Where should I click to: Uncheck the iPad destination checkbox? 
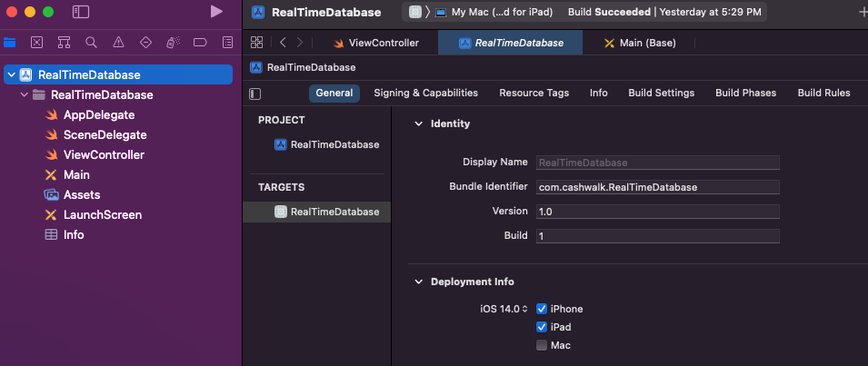(542, 327)
